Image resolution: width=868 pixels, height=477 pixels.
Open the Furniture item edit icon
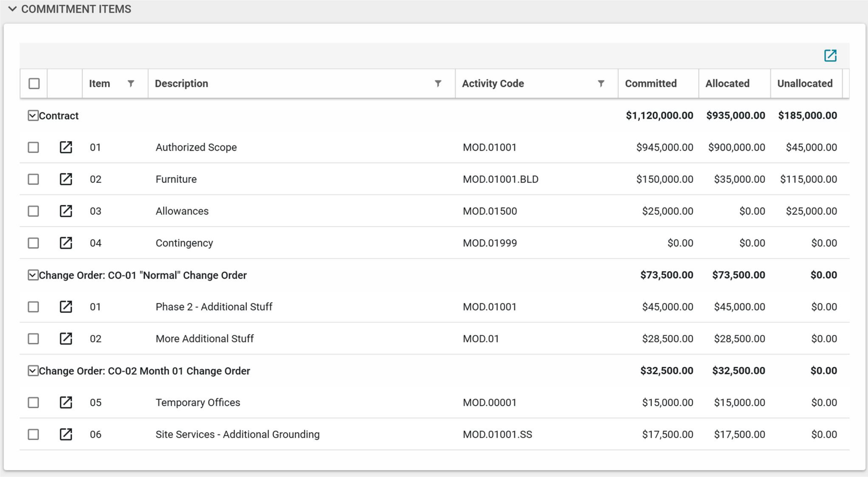click(66, 179)
